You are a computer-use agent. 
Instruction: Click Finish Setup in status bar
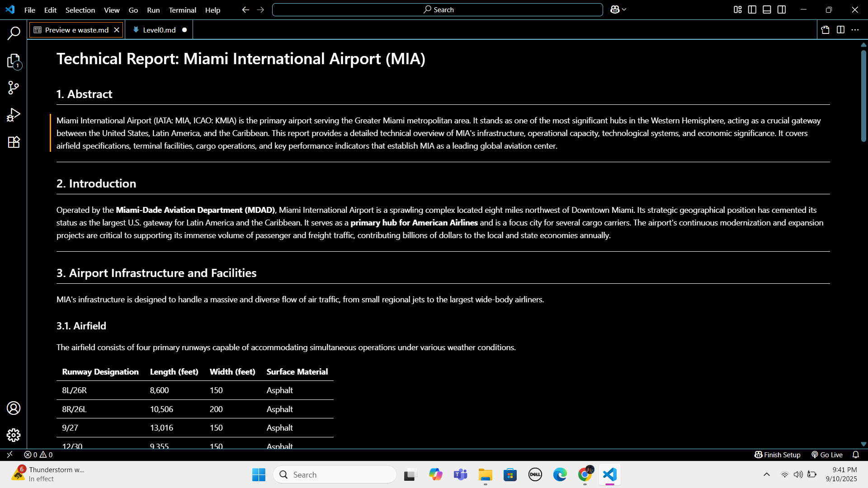[x=778, y=455]
